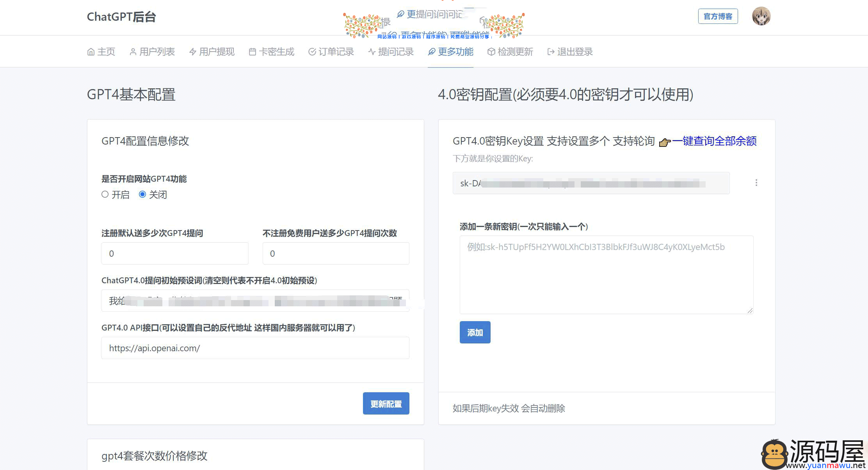Click the gpt4套餐次数价格修改 heading

(155, 456)
